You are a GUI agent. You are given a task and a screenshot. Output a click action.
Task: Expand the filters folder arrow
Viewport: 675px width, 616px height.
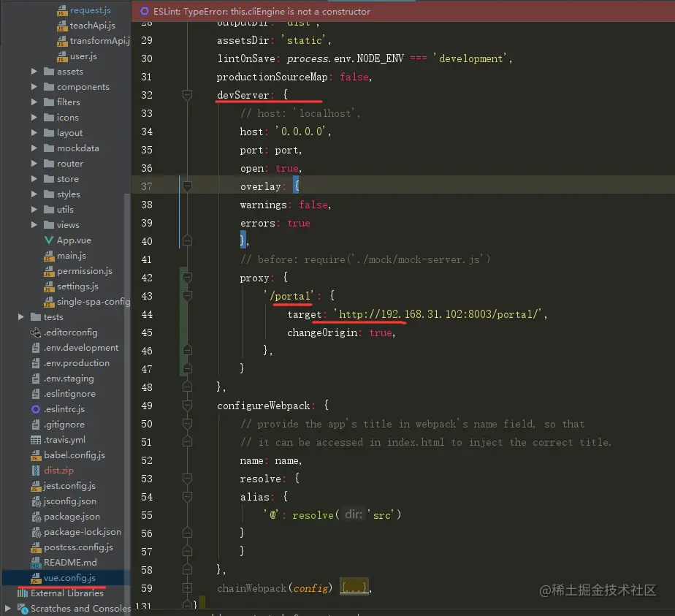34,102
